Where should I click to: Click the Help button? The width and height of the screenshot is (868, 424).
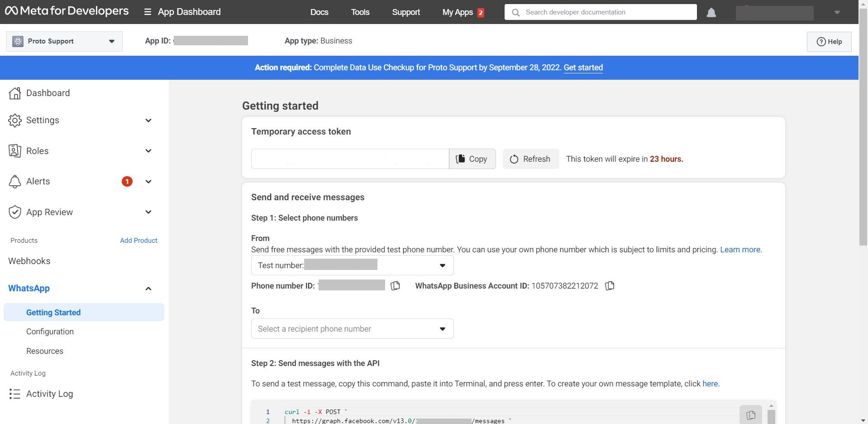coord(829,42)
